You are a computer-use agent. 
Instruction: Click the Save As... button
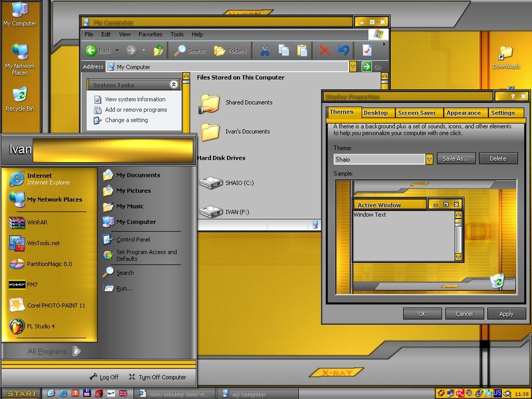[x=456, y=158]
